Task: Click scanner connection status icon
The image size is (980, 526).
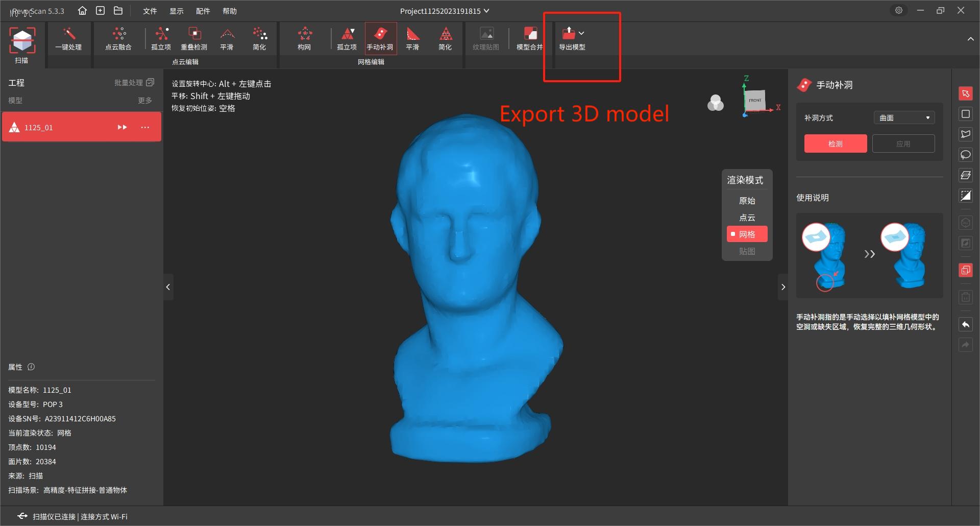Action: (22, 516)
